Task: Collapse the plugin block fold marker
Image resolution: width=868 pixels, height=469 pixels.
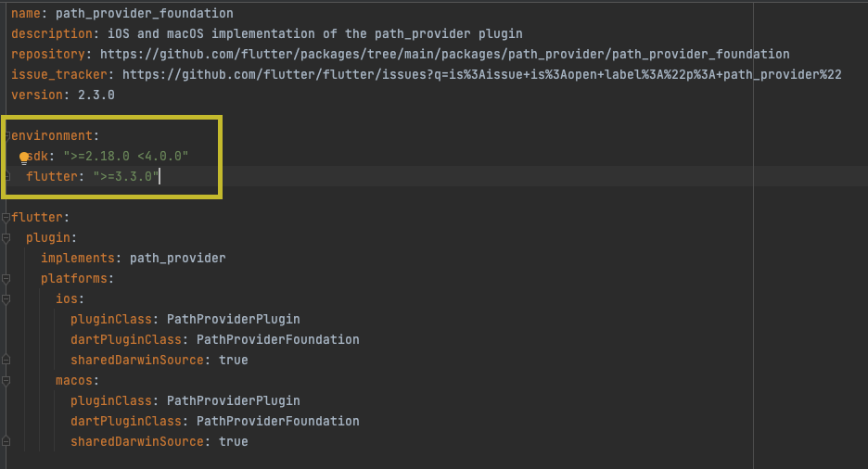Action: click(6, 238)
